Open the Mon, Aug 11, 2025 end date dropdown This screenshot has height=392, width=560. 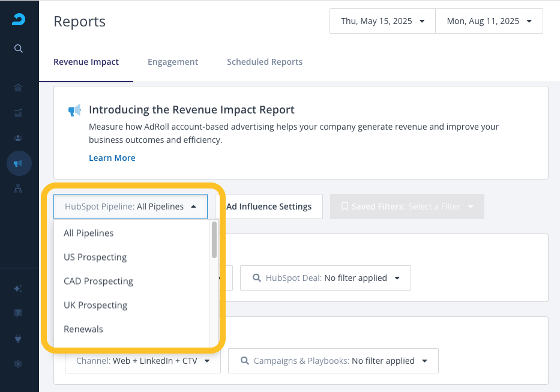pyautogui.click(x=489, y=21)
